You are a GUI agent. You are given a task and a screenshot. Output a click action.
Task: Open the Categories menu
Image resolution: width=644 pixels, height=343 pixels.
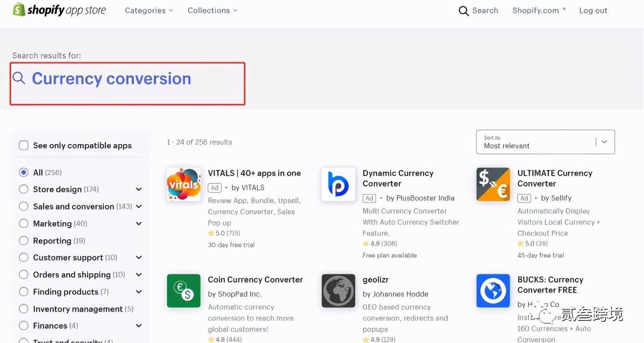point(149,11)
